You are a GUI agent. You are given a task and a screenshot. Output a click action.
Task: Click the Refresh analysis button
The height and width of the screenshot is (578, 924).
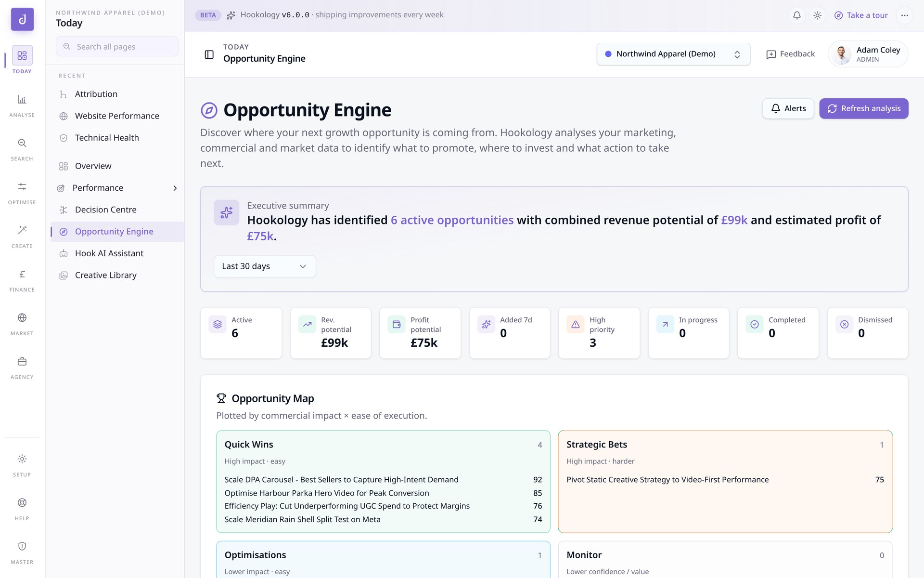tap(864, 109)
